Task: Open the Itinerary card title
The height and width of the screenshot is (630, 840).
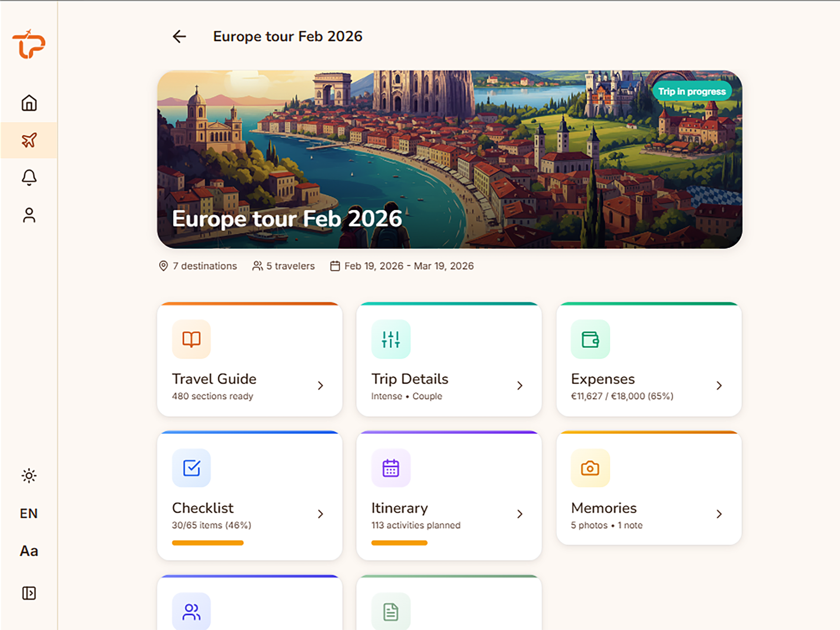Action: click(399, 508)
